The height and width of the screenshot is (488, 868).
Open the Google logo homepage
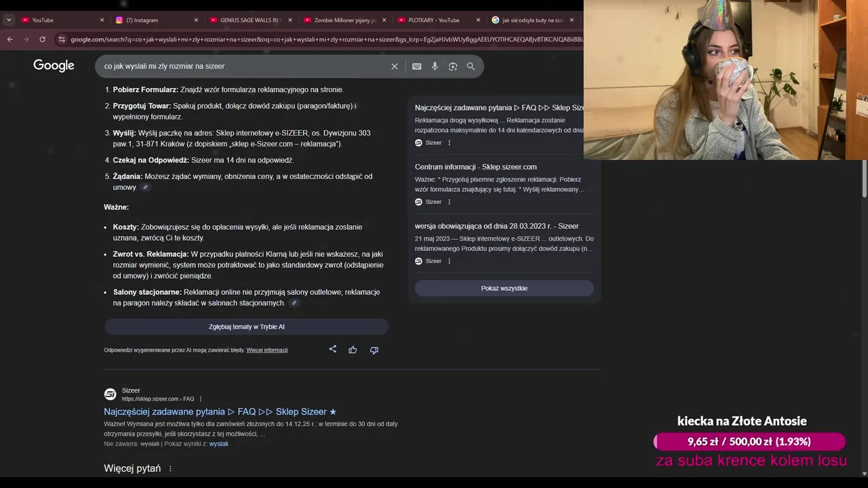tap(54, 66)
